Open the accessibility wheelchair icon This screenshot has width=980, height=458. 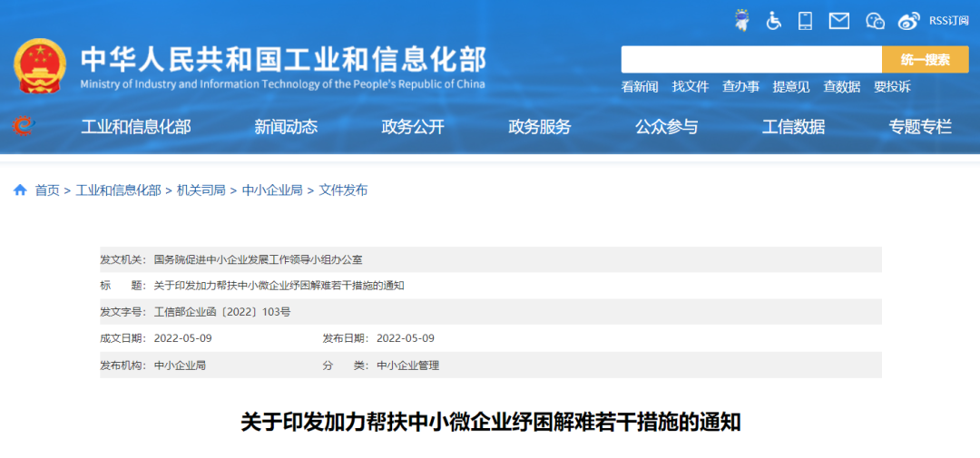(x=774, y=21)
